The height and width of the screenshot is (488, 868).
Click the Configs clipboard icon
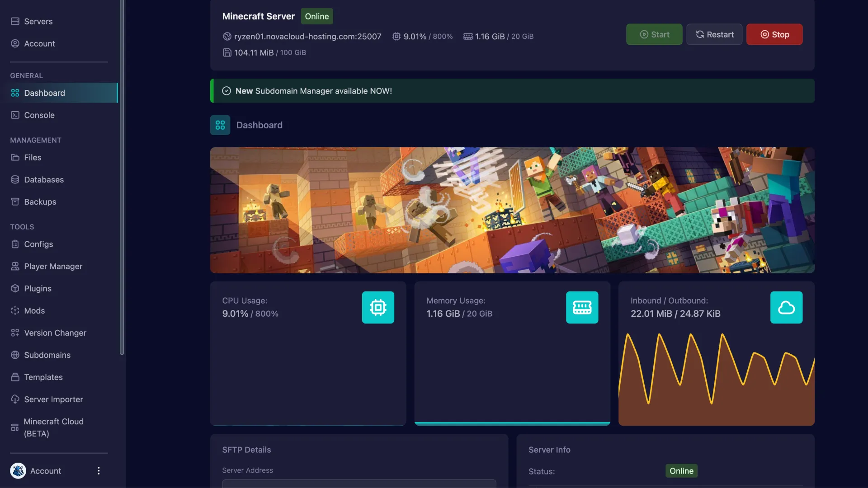coord(15,244)
